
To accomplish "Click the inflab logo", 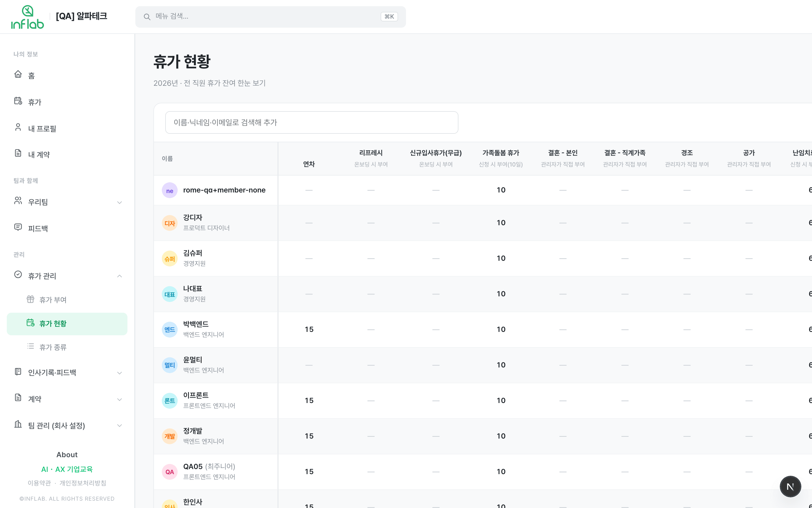I will pyautogui.click(x=28, y=17).
